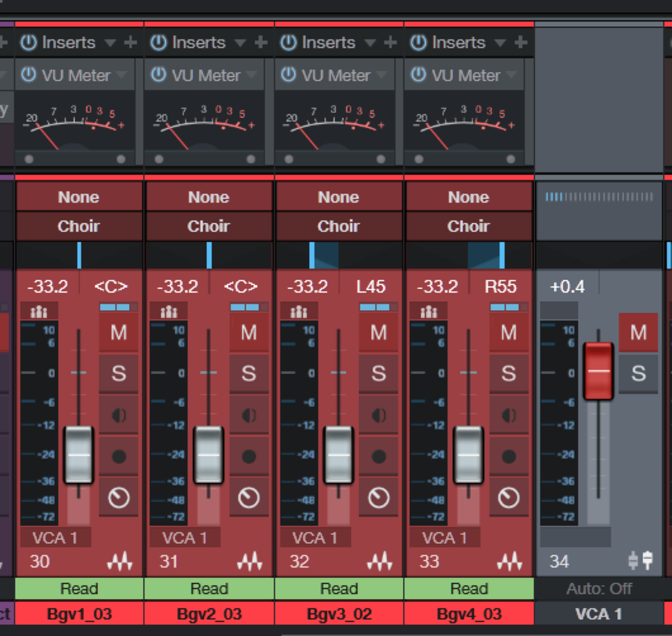The width and height of the screenshot is (672, 636).
Task: Open channel editor icon on channel 30
Action: pyautogui.click(x=119, y=498)
